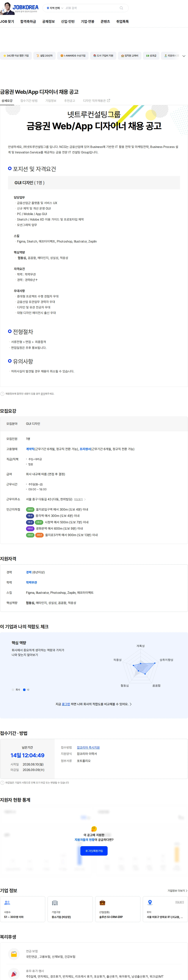Open the 공채정보 menu
The image size is (188, 980).
48,22
